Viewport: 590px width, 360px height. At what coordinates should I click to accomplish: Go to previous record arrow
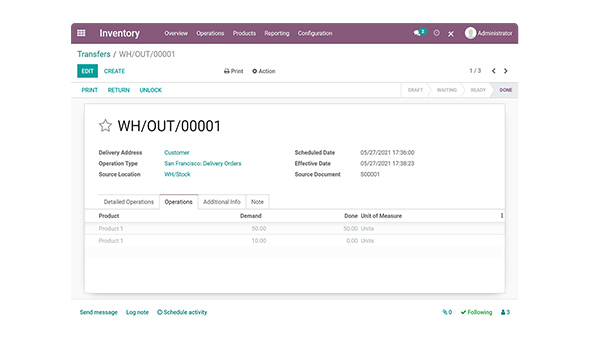point(494,71)
